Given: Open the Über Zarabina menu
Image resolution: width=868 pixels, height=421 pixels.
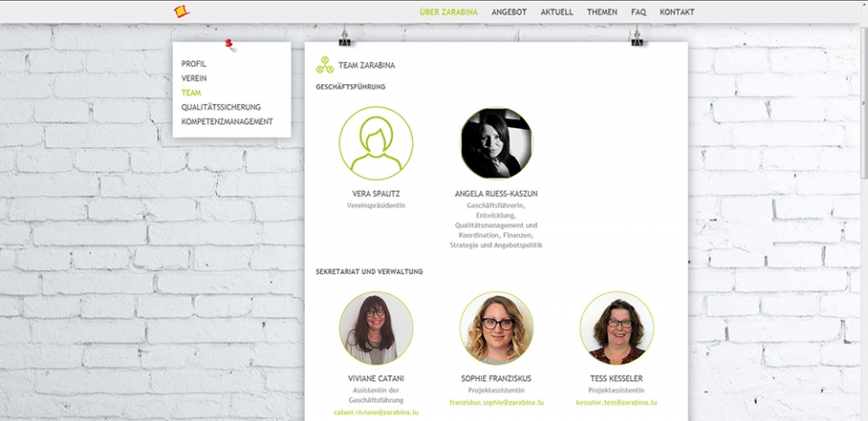Looking at the screenshot, I should [448, 12].
